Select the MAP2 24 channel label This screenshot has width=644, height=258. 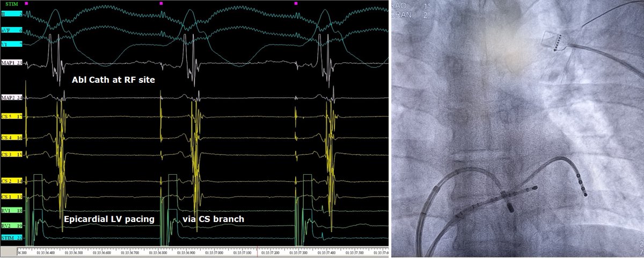(11, 97)
